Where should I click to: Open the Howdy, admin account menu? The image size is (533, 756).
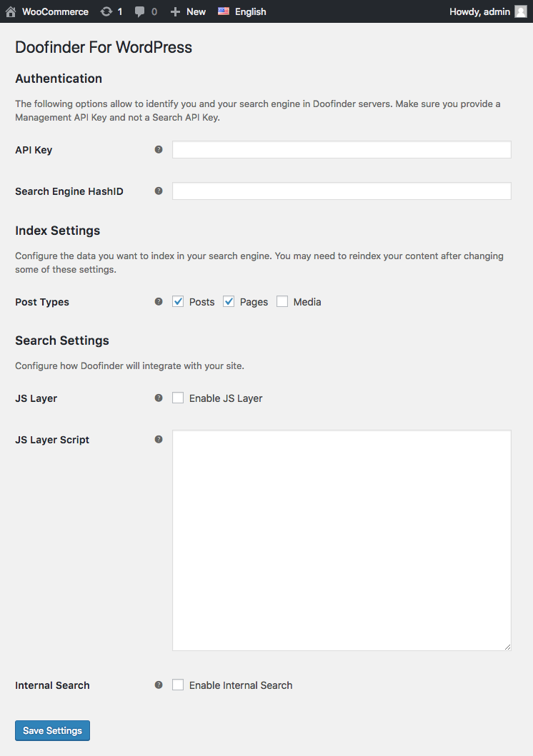click(x=479, y=11)
